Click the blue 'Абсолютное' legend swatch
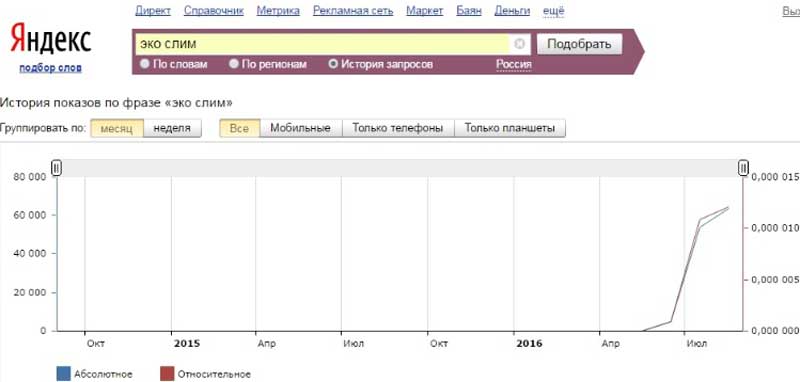This screenshot has height=382, width=800. [x=63, y=373]
